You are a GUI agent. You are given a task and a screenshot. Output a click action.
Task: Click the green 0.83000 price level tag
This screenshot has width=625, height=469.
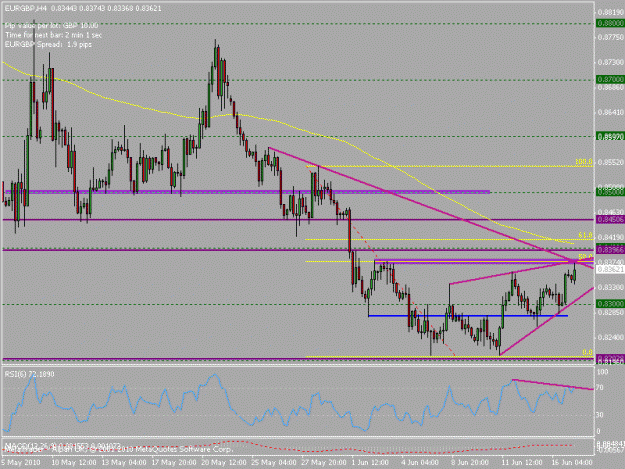tap(610, 304)
